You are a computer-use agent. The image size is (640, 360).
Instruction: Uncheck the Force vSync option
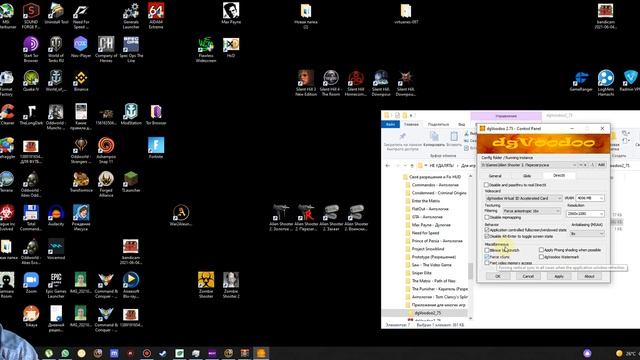(x=487, y=257)
